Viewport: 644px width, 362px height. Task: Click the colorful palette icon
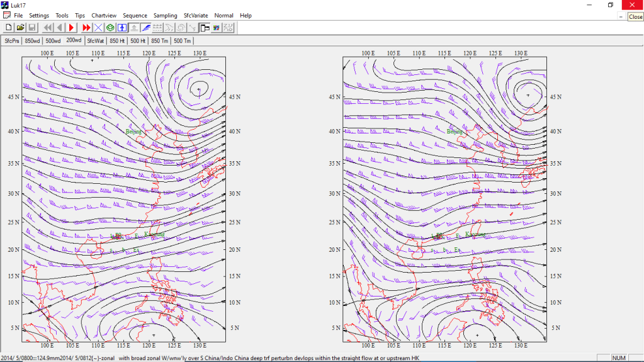click(x=217, y=28)
